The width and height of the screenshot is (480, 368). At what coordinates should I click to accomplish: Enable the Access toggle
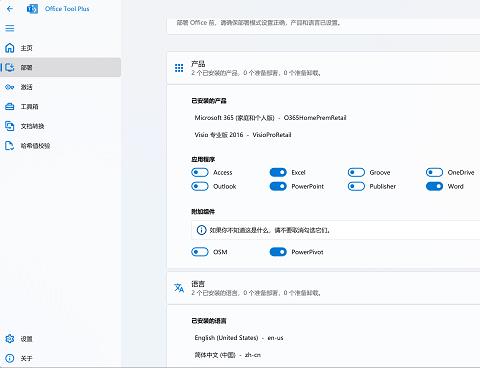pyautogui.click(x=200, y=172)
